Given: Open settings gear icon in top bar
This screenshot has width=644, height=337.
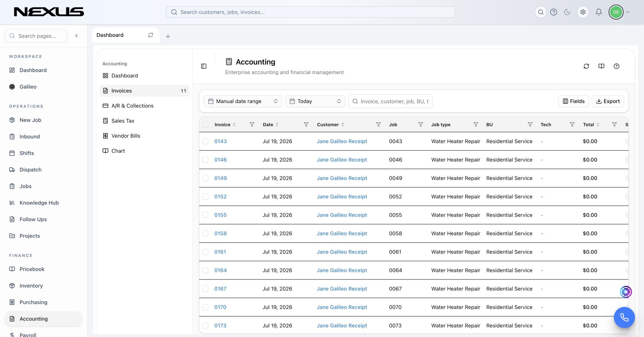Looking at the screenshot, I should (583, 12).
